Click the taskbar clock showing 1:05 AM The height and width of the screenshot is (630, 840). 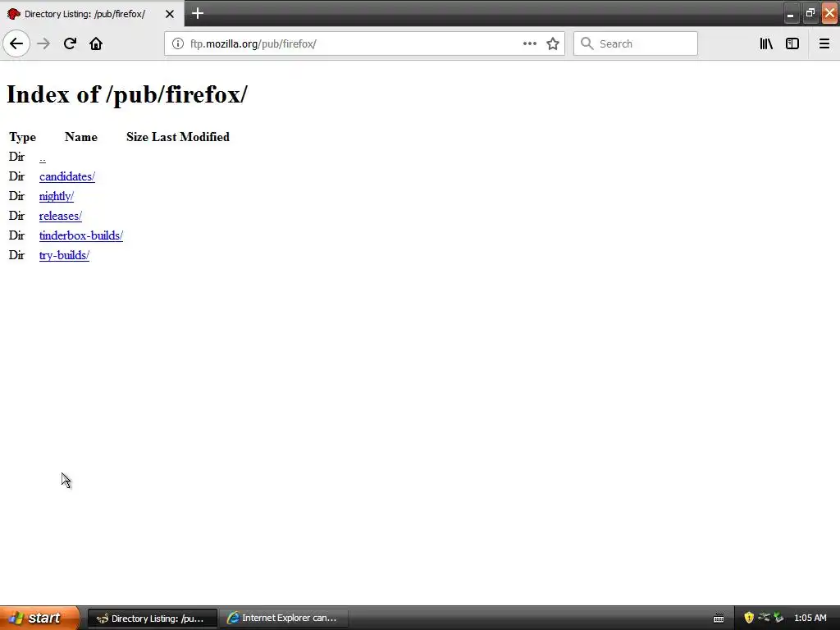810,618
